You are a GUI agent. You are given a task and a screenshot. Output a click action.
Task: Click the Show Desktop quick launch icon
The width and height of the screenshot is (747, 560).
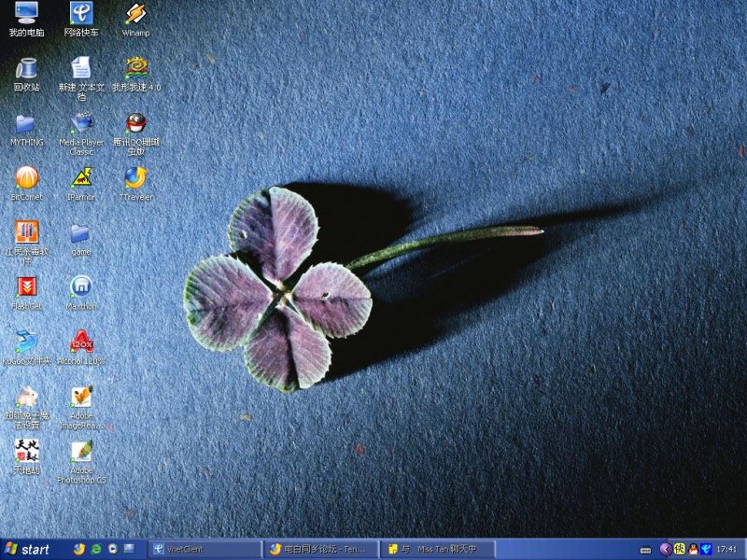point(129,549)
